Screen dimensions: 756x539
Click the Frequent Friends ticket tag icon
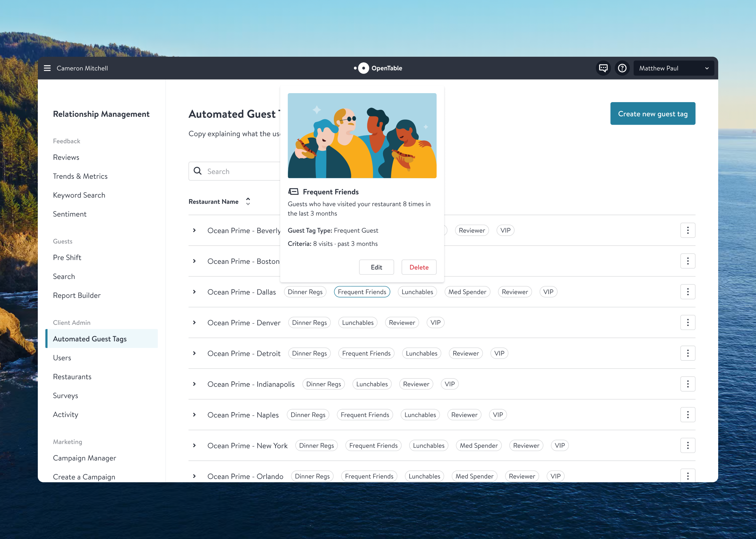(x=293, y=191)
